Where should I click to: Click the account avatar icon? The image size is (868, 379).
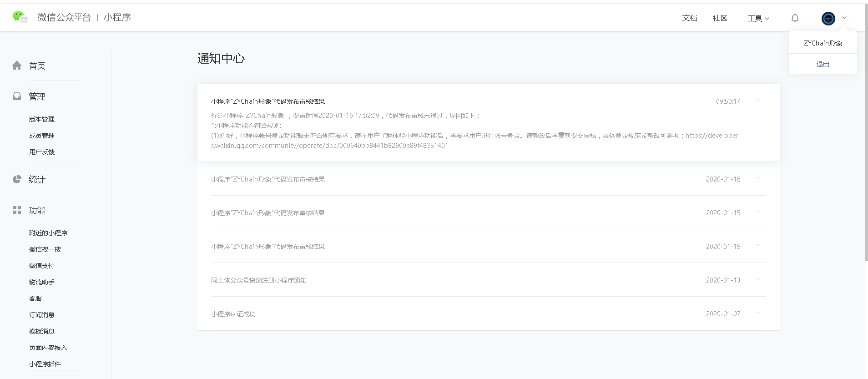(828, 18)
